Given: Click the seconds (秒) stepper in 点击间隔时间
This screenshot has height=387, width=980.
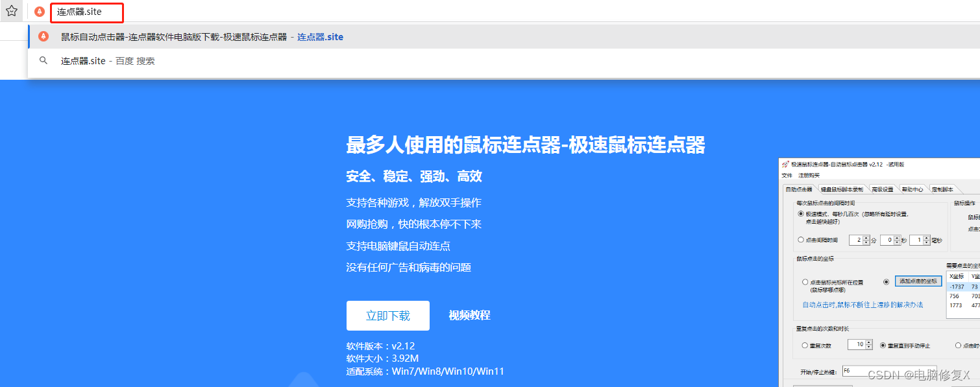Looking at the screenshot, I should click(889, 240).
